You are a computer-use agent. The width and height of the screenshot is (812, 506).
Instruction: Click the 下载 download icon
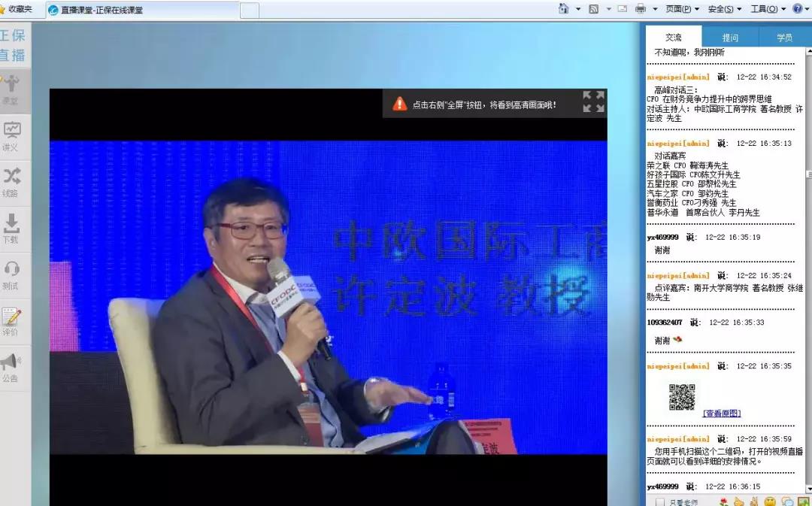point(11,226)
